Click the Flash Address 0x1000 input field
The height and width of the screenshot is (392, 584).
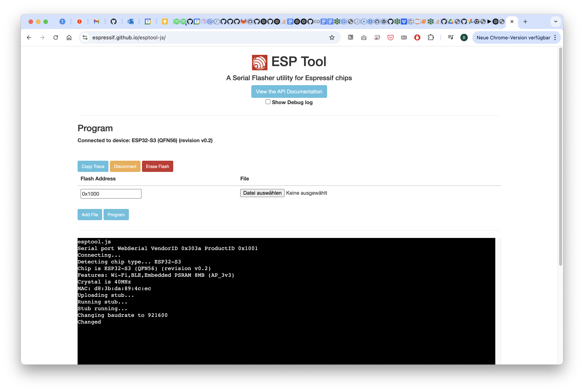pos(111,194)
